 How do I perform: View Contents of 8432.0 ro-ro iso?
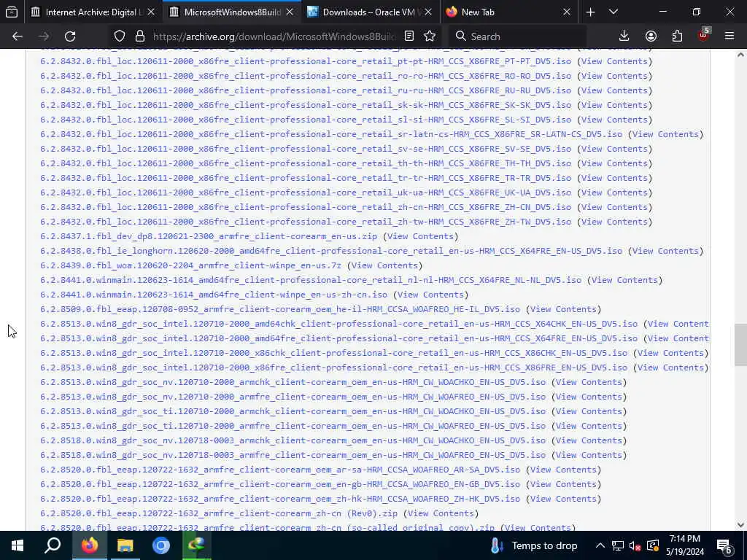coord(614,76)
